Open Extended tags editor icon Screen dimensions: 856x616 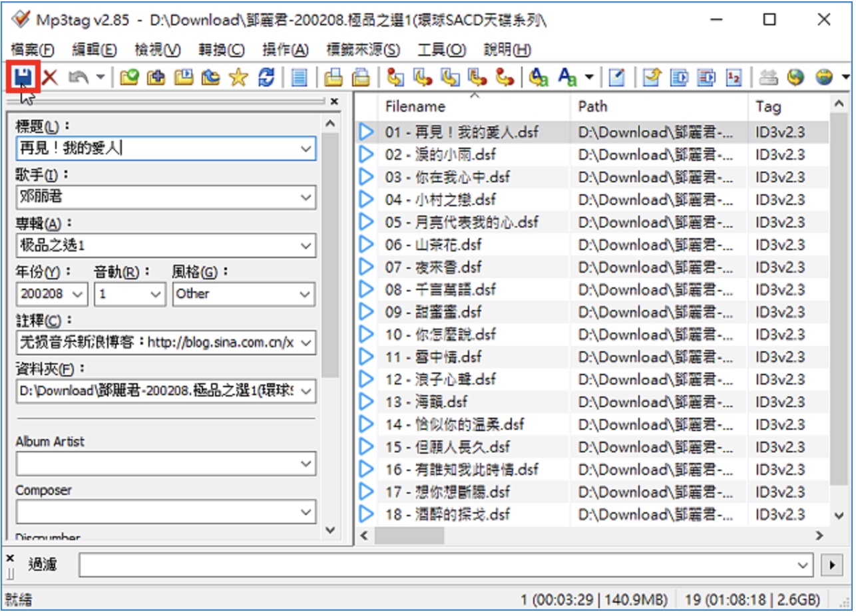coord(617,77)
